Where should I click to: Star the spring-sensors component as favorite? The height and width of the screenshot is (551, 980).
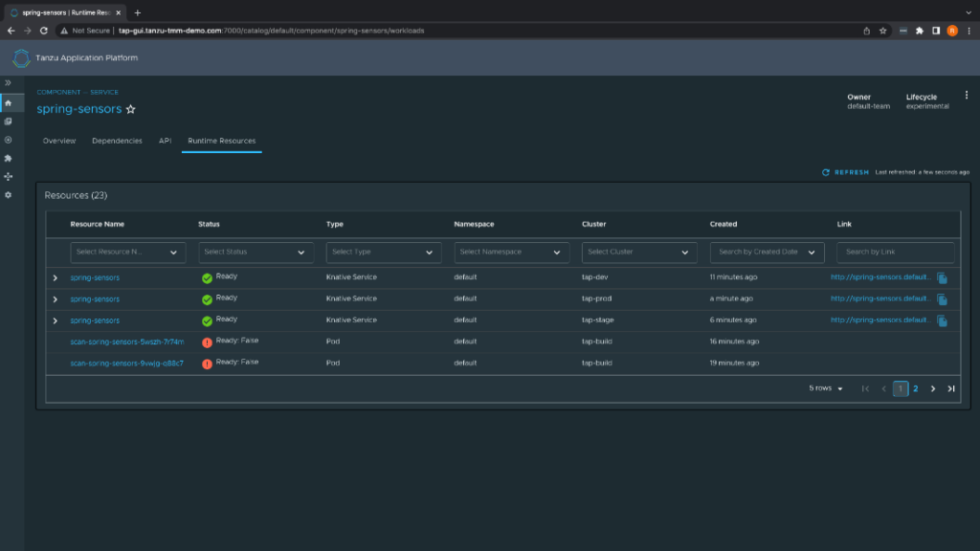click(131, 110)
